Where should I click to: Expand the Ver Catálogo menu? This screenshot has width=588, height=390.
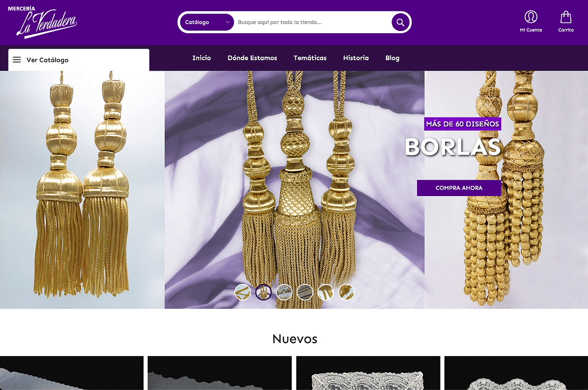click(79, 60)
